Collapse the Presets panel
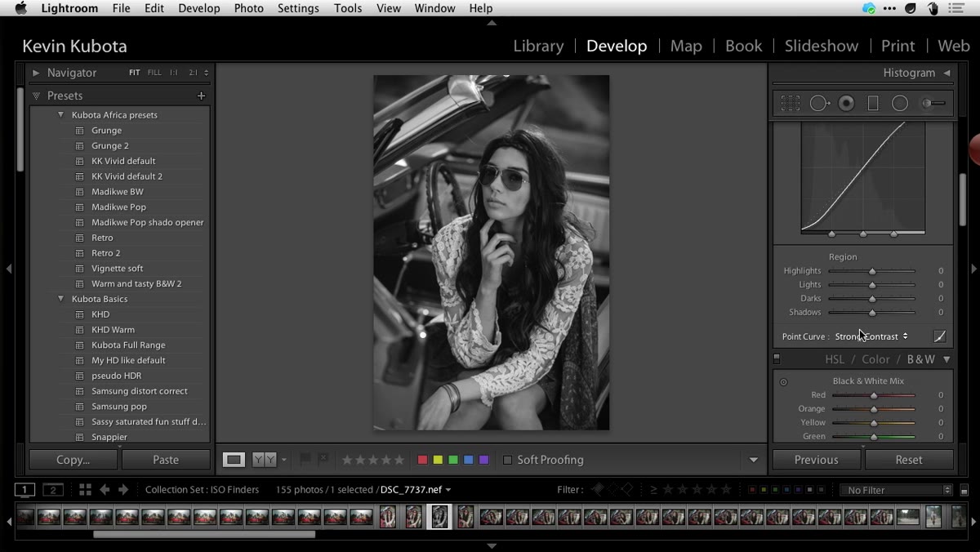The height and width of the screenshot is (552, 980). coord(36,96)
